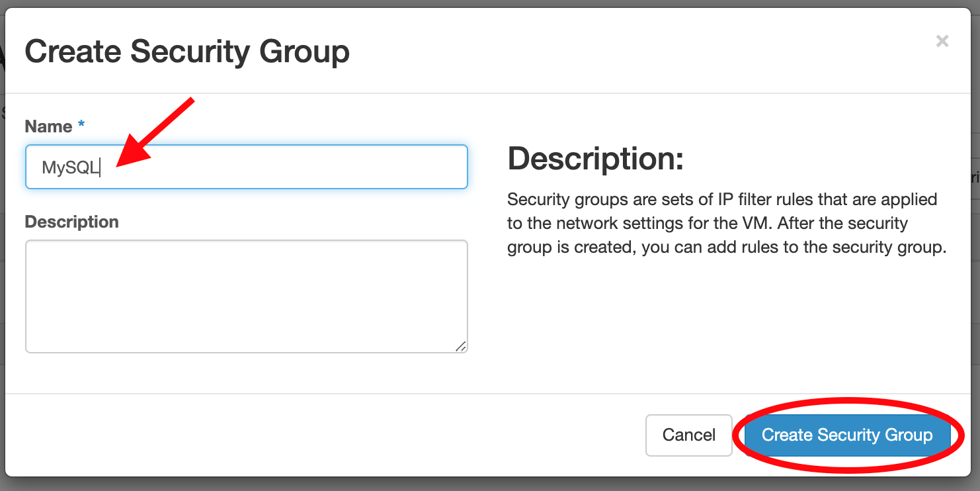The height and width of the screenshot is (491, 980).
Task: Click the dimmed backdrop below the dialog
Action: (489, 484)
